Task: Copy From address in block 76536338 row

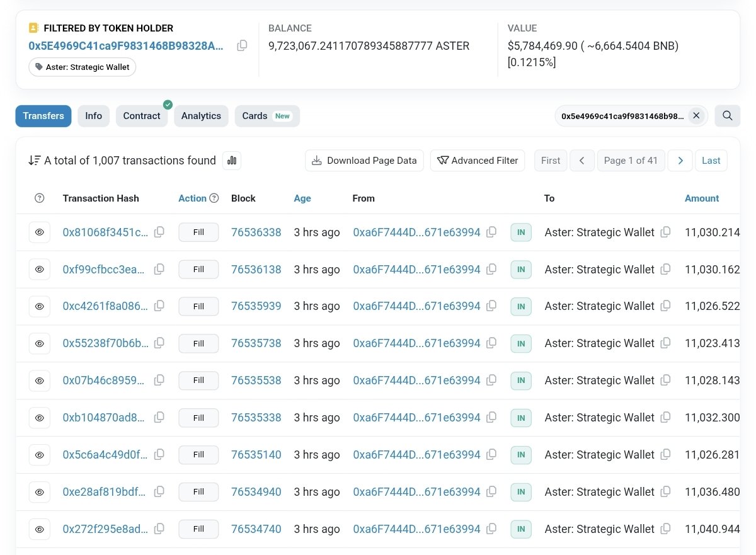Action: [x=491, y=232]
